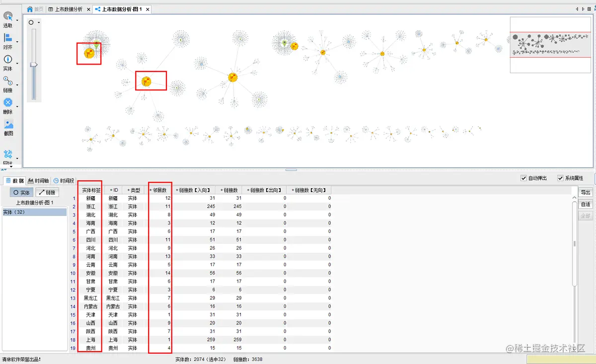Screen dimensions: 596x364
Task: Click the circle shape icon above zoom slider
Action: (31, 22)
